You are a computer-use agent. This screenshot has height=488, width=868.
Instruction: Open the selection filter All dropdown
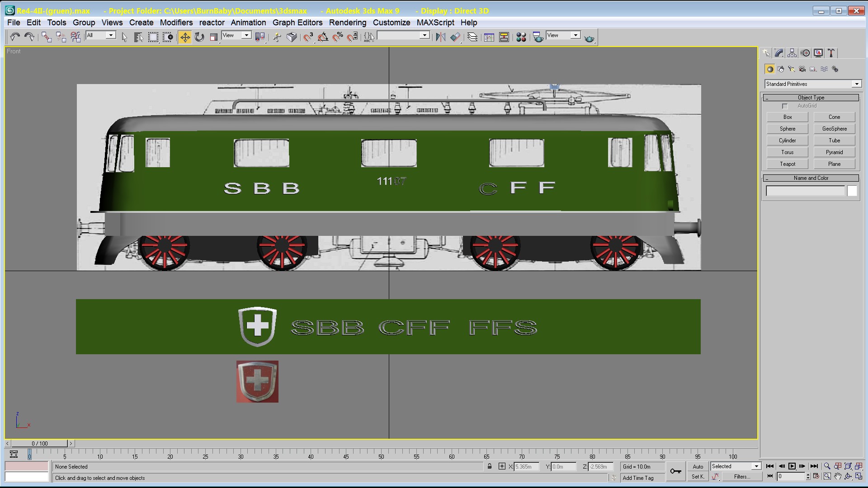coord(111,35)
